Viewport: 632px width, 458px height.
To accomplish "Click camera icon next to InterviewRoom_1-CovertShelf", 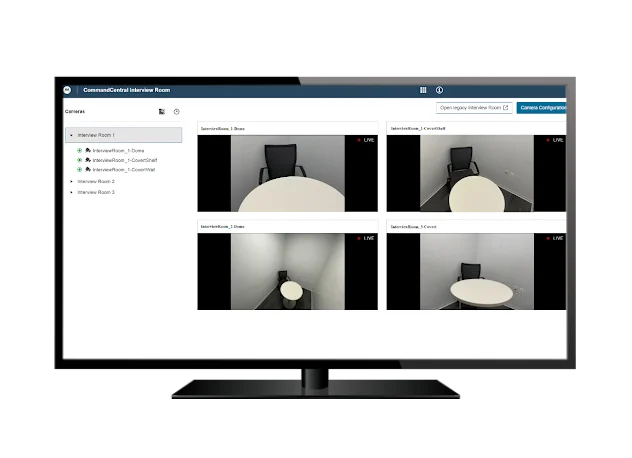I will pos(88,160).
